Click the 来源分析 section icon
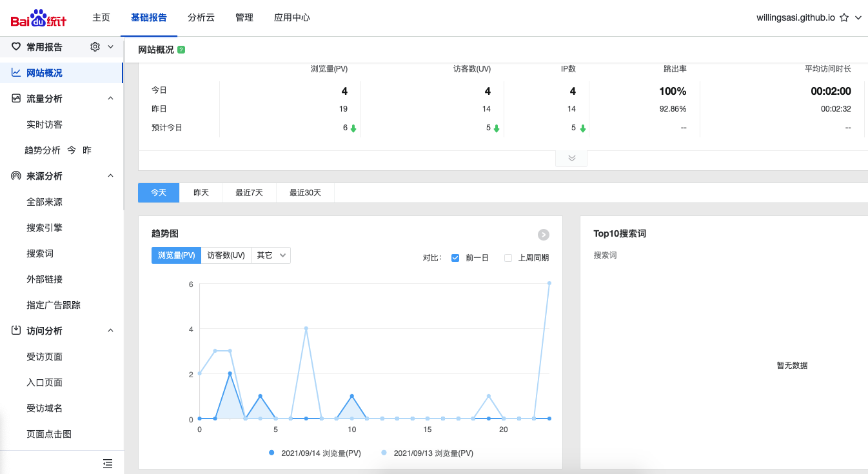868x474 pixels. (16, 176)
